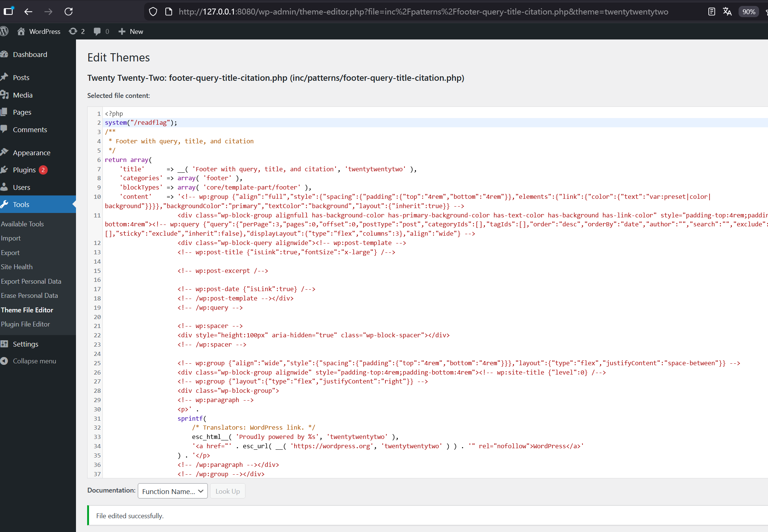Click the browser reload icon
This screenshot has width=768, height=532.
point(69,12)
